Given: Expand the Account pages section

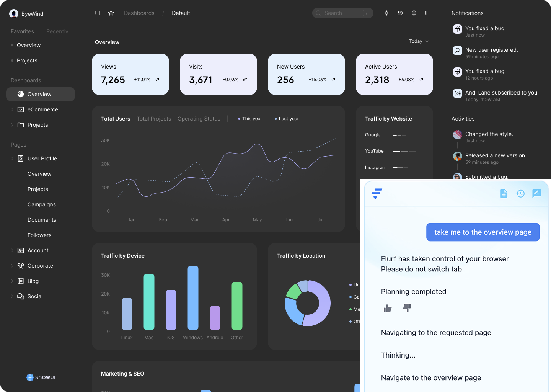Looking at the screenshot, I should coord(12,250).
